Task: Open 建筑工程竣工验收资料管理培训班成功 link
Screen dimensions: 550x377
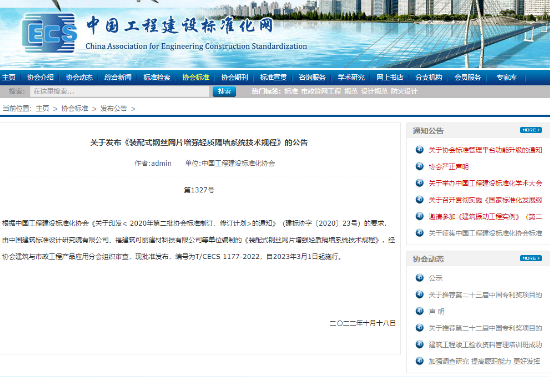Action: [485, 344]
